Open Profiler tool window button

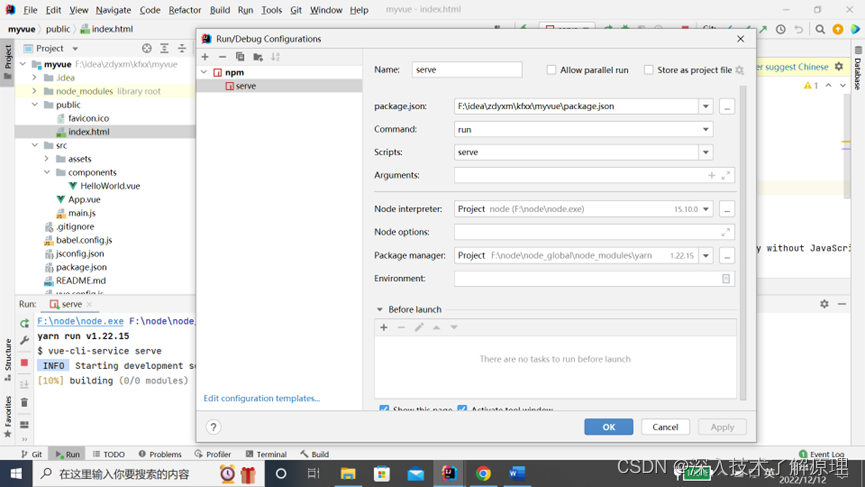click(x=213, y=454)
